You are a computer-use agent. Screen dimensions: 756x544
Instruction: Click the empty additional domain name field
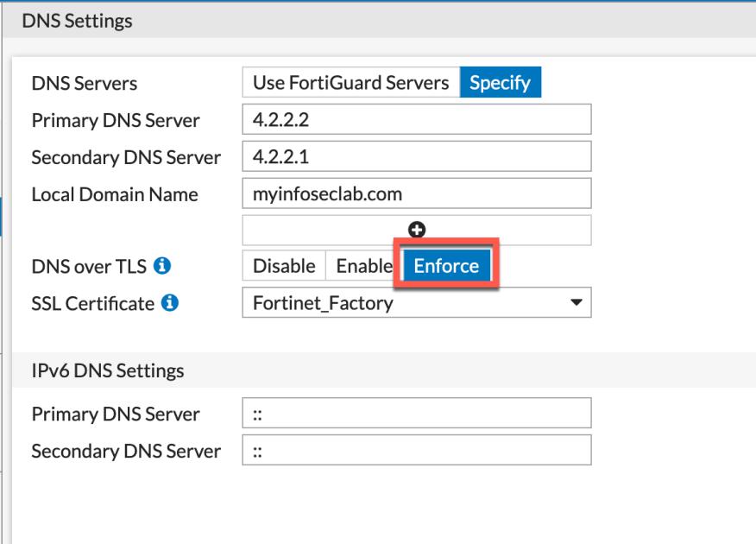pos(417,231)
